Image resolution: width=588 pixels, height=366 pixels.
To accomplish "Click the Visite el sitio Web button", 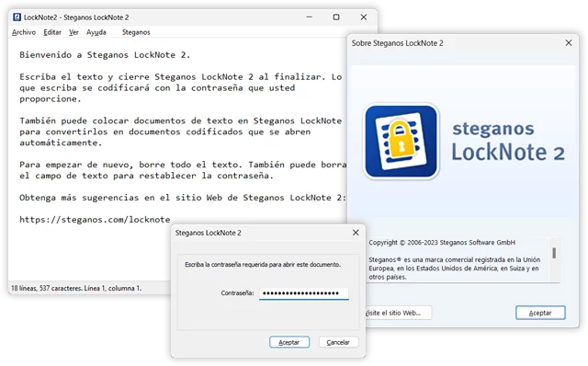I will point(398,313).
